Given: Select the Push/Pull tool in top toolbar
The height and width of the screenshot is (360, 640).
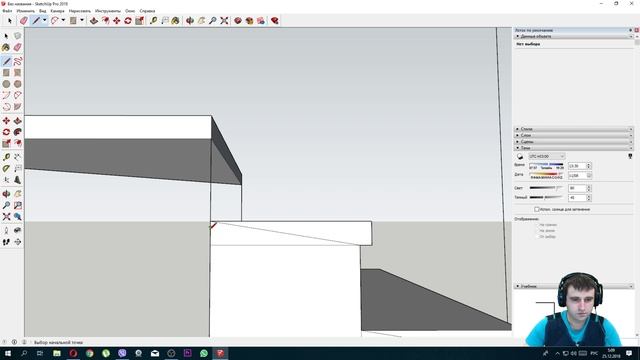Looking at the screenshot, I should tap(94, 20).
